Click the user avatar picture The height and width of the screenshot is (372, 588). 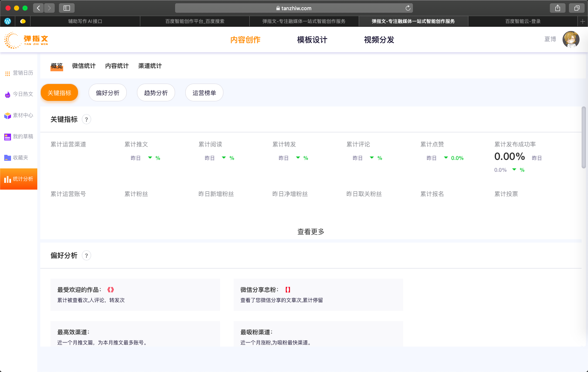pyautogui.click(x=571, y=39)
